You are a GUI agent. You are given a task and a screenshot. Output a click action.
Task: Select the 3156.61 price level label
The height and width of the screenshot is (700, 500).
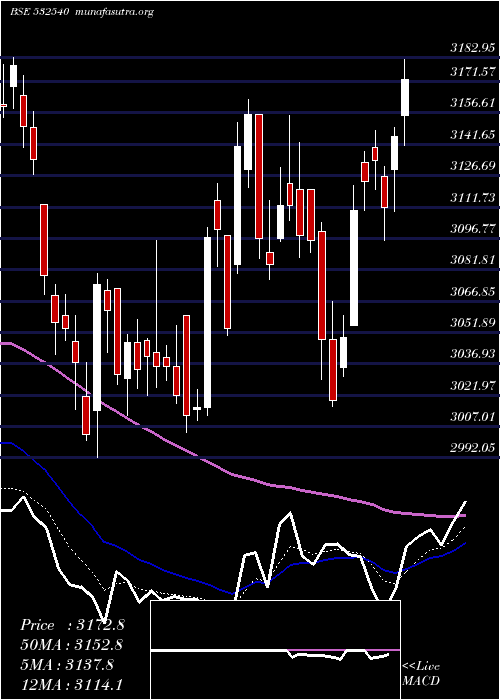click(x=473, y=103)
